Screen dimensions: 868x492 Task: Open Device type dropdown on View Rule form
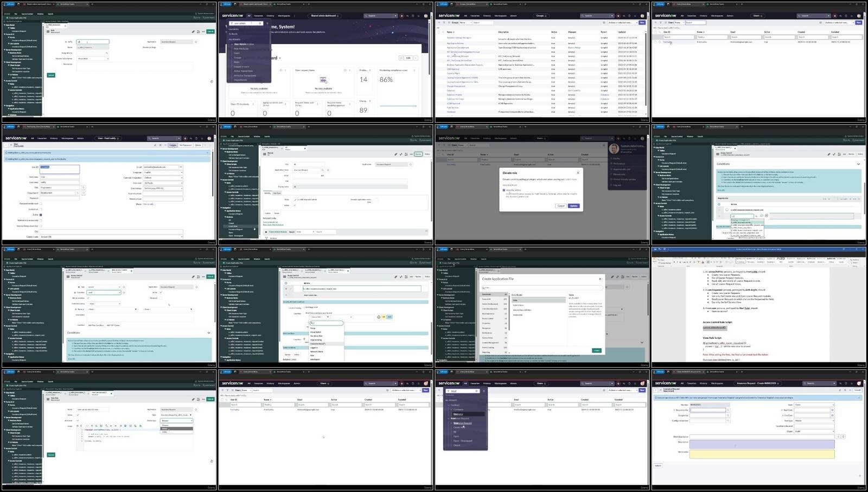(x=177, y=420)
